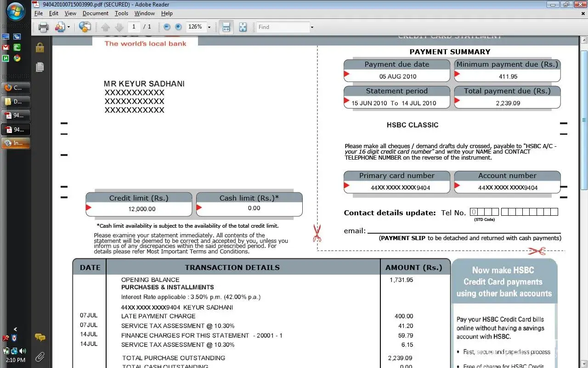Show hidden system tray icons
This screenshot has height=368, width=588.
(15, 329)
